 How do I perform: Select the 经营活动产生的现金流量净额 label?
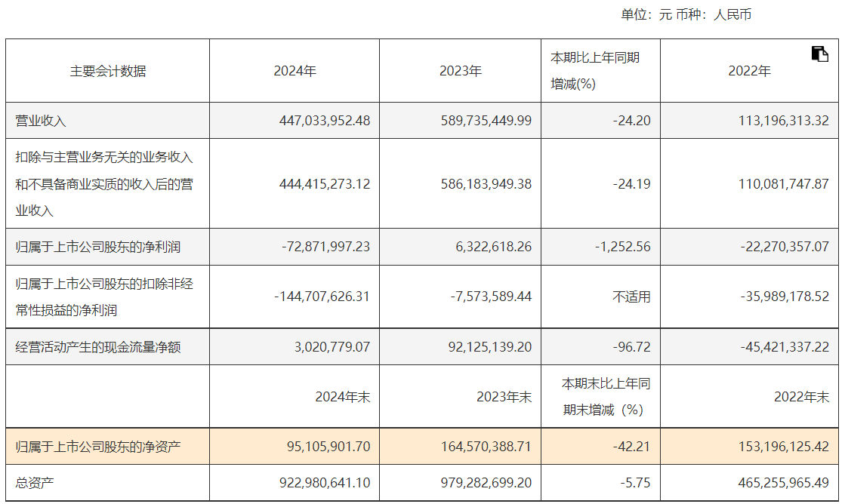point(98,347)
